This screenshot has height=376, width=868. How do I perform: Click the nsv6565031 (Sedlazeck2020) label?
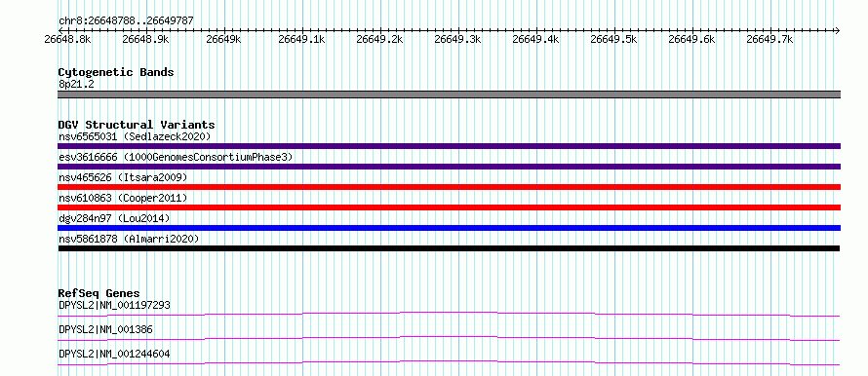(135, 136)
